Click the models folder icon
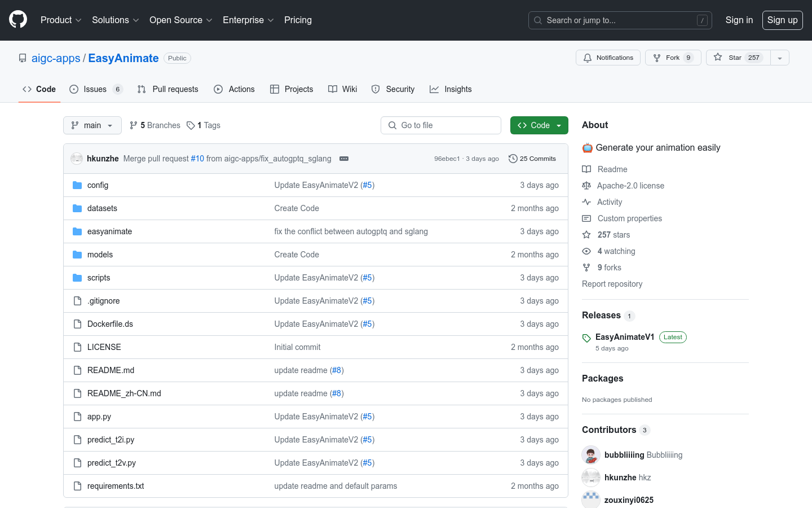 (x=77, y=255)
